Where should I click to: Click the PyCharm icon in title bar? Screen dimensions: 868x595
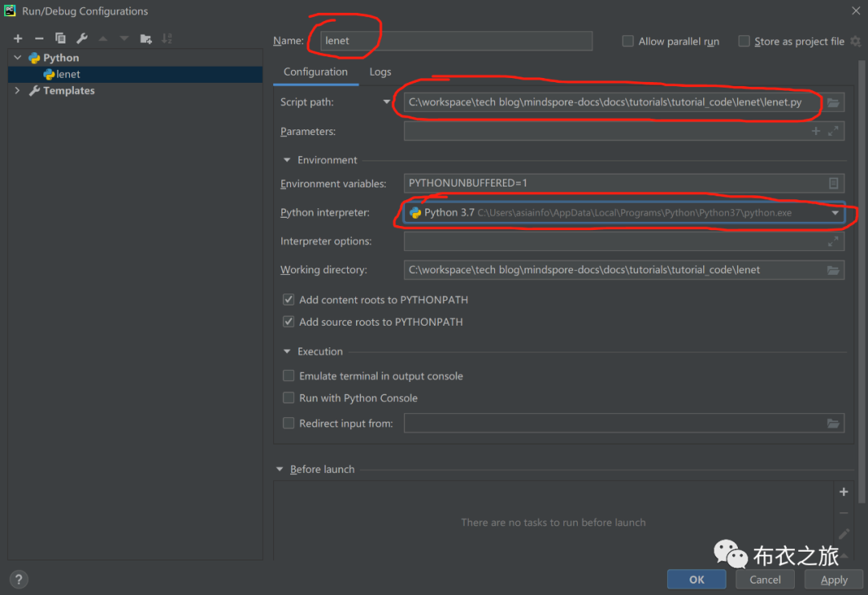click(10, 10)
